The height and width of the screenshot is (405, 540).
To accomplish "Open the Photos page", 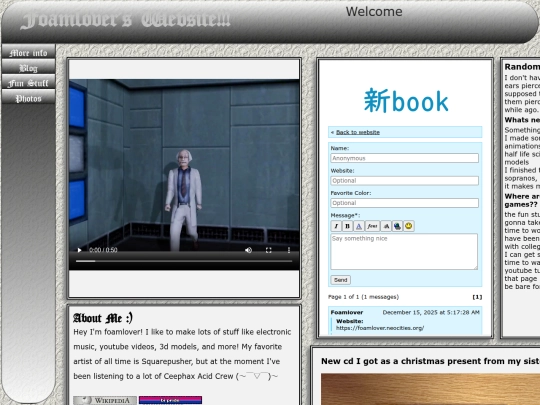I will pyautogui.click(x=28, y=98).
